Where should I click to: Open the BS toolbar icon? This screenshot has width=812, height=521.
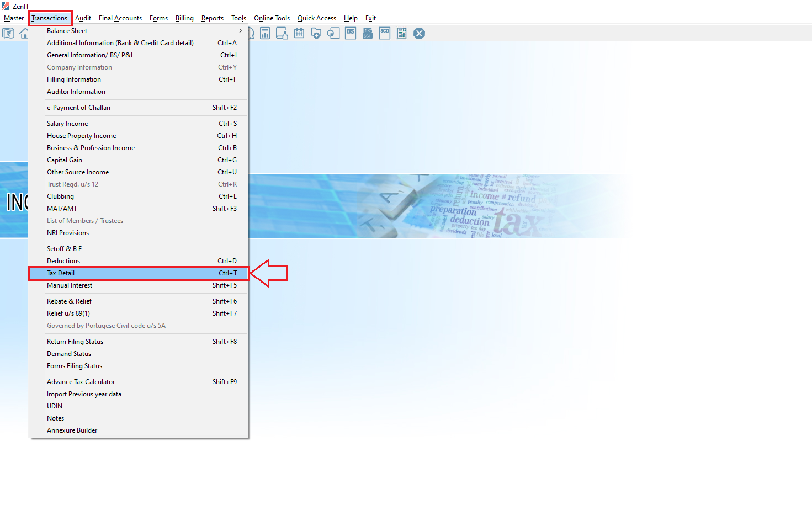[351, 34]
